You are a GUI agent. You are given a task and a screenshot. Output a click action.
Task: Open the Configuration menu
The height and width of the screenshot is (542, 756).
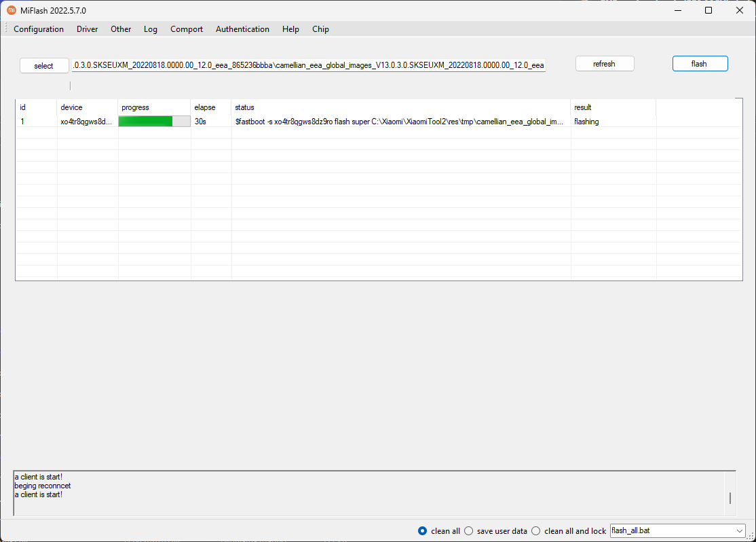tap(39, 29)
